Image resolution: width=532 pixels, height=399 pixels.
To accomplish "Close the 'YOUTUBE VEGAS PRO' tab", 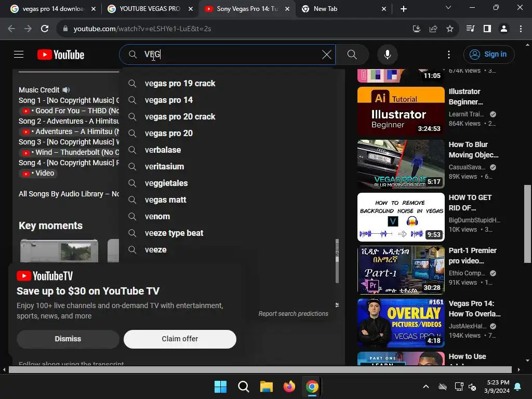I will coord(191,9).
